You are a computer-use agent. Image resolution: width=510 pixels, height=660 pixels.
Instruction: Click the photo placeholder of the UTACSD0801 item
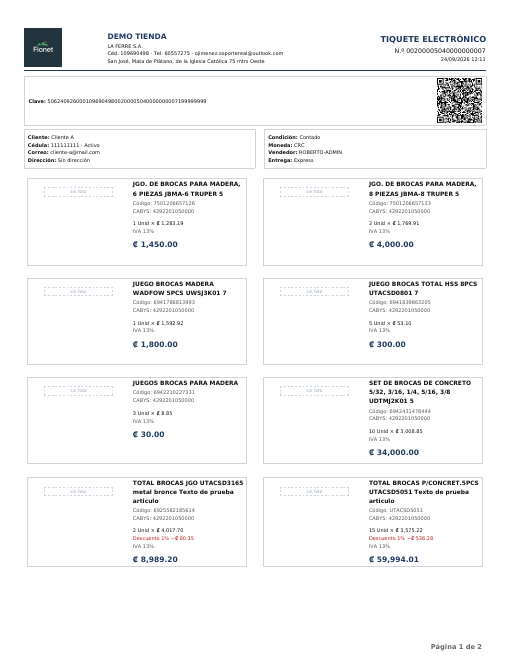coord(314,291)
